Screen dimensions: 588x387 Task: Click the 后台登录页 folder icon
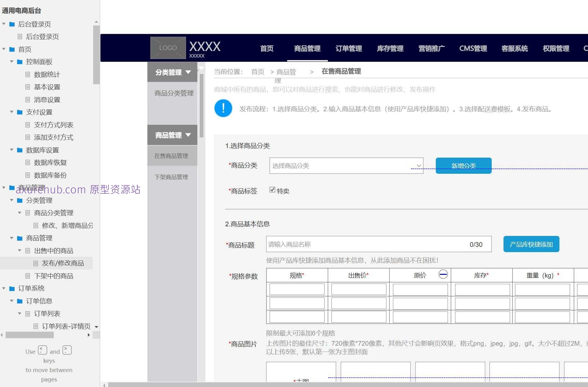coord(12,24)
